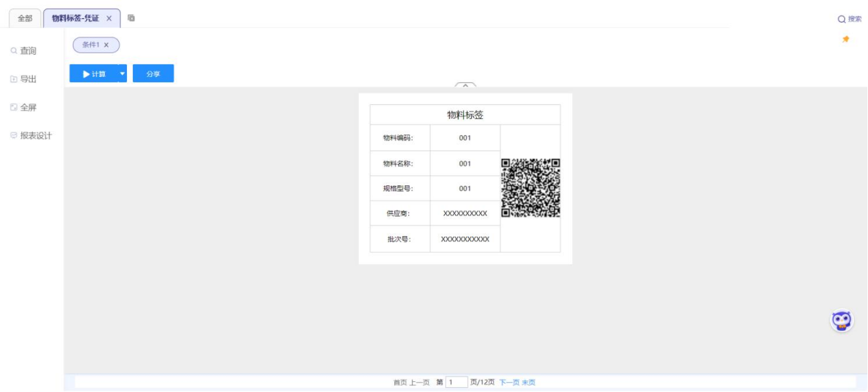
Task: Click the 规格型号: label cell
Action: (400, 189)
